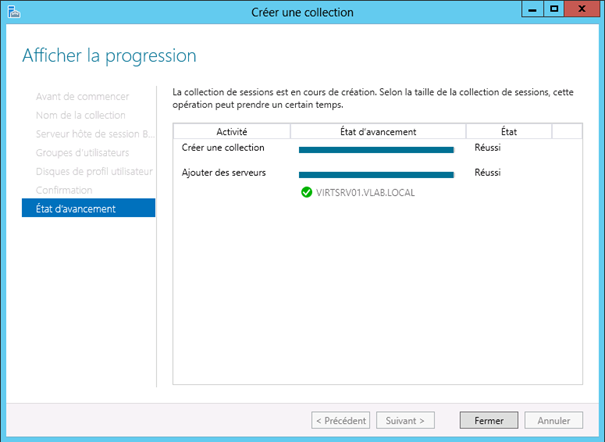The width and height of the screenshot is (605, 442).
Task: Select the Nom de la collection step
Action: click(x=81, y=115)
